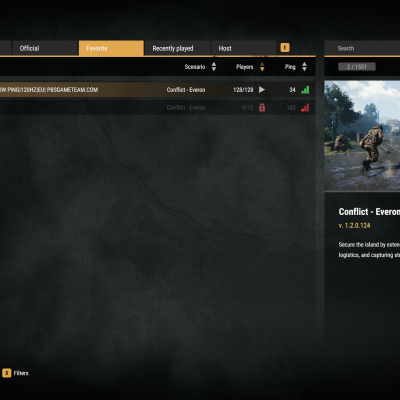Viewport: 400px width, 400px height.
Task: Toggle Ping column sort arrows
Action: [x=304, y=67]
